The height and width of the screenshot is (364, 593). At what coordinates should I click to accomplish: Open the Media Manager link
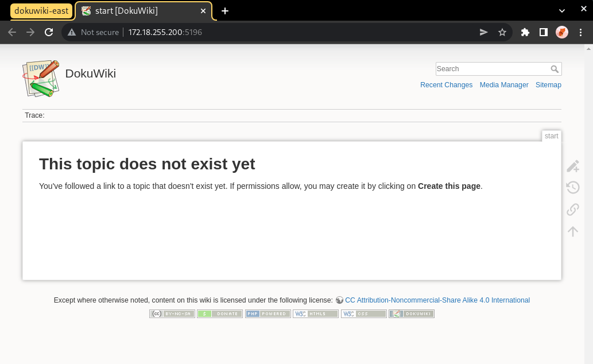[x=503, y=85]
